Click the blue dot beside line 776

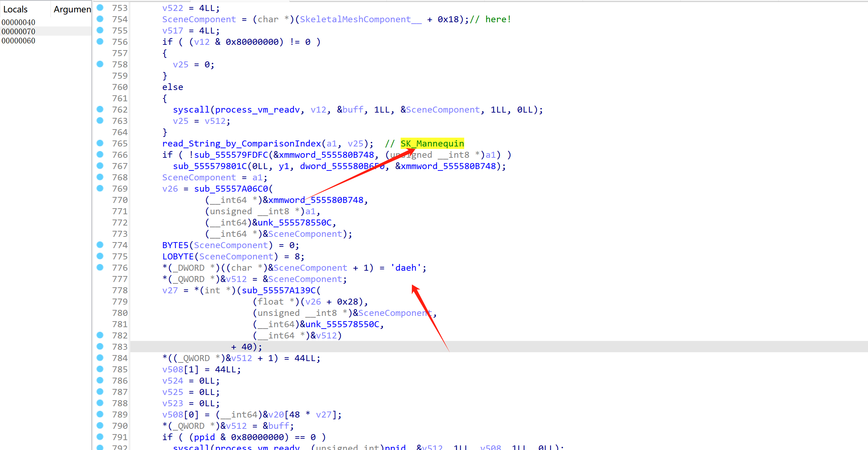100,267
